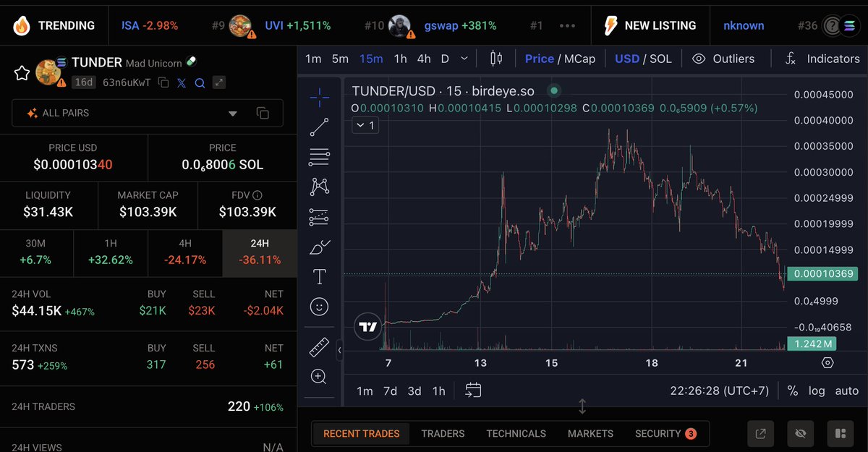Copy the 63n6uKwT token address
The height and width of the screenshot is (452, 868).
[x=163, y=82]
